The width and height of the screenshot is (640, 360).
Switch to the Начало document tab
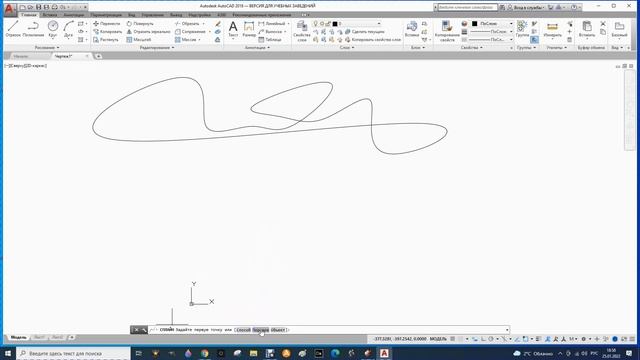click(x=20, y=56)
